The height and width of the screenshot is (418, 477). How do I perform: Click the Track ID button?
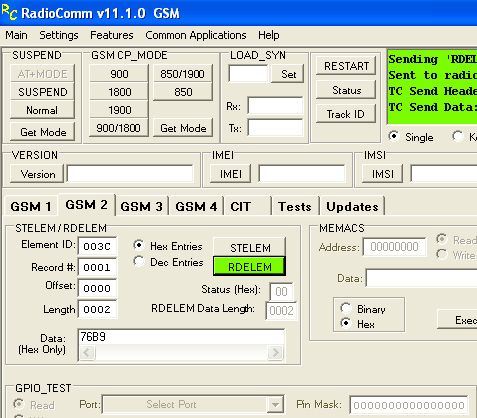pyautogui.click(x=346, y=114)
